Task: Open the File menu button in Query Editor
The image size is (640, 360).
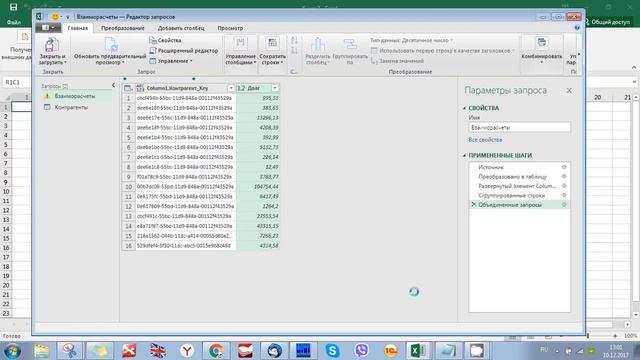Action: point(48,28)
